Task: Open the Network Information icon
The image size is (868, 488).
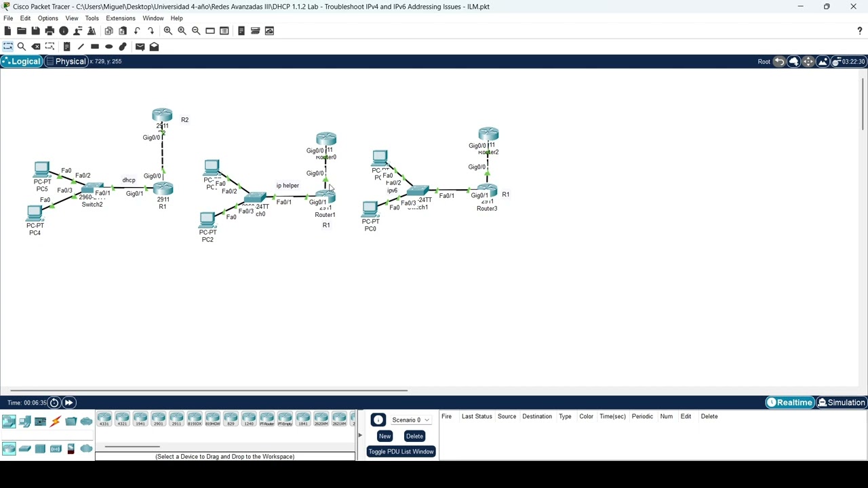Action: [x=64, y=30]
